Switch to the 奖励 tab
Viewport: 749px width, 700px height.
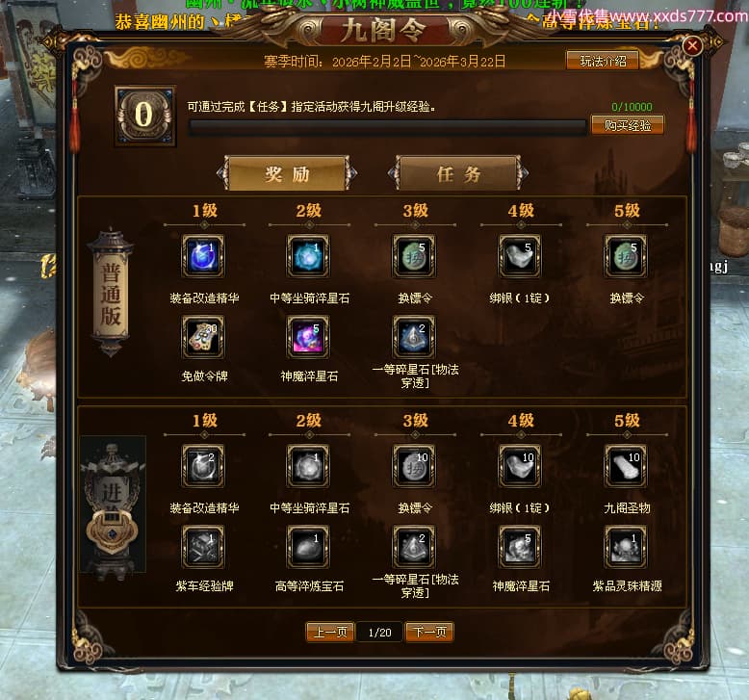point(287,173)
